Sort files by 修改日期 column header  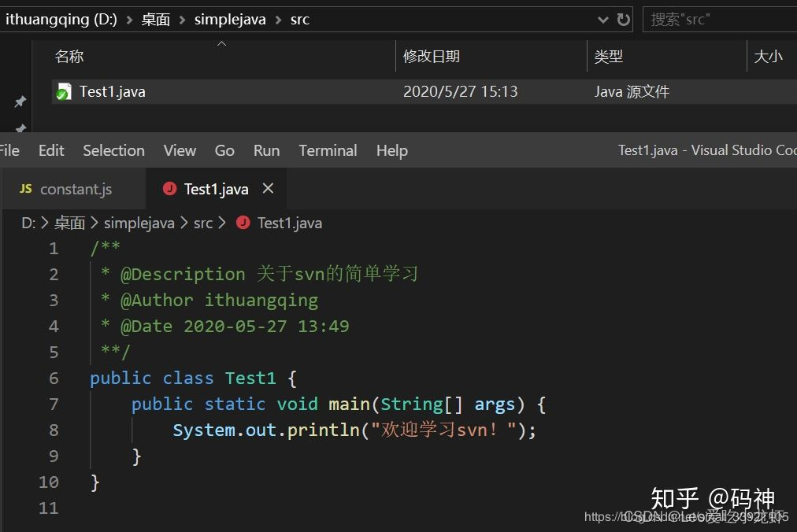pos(431,56)
